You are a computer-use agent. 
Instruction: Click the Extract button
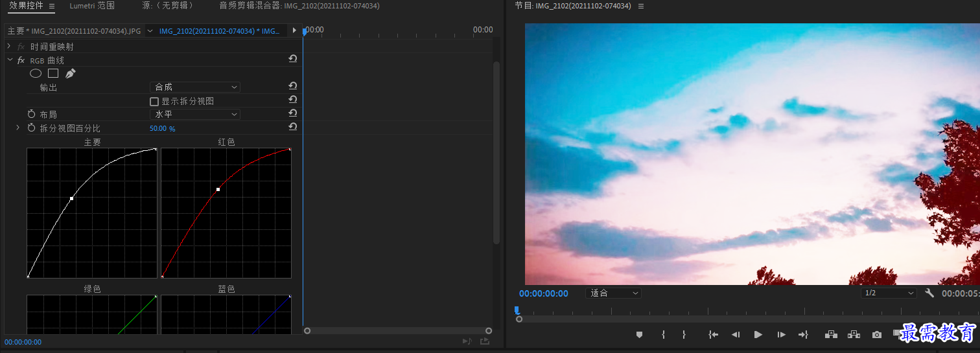click(854, 335)
